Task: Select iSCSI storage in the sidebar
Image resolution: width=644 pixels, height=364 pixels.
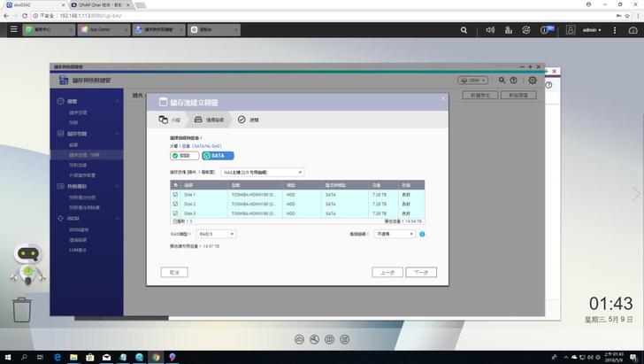Action: click(80, 228)
